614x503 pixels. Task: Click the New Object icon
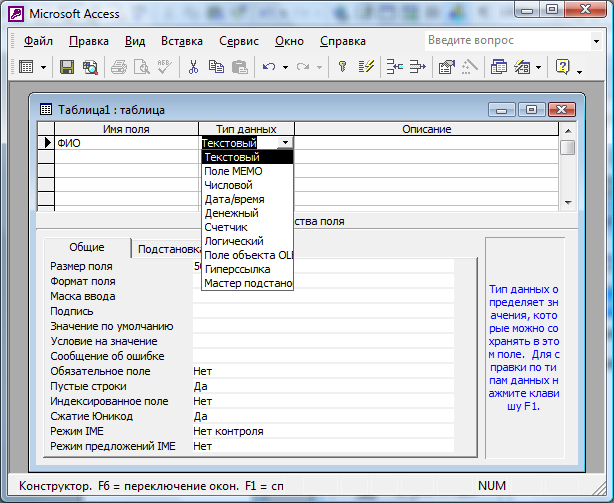point(522,67)
